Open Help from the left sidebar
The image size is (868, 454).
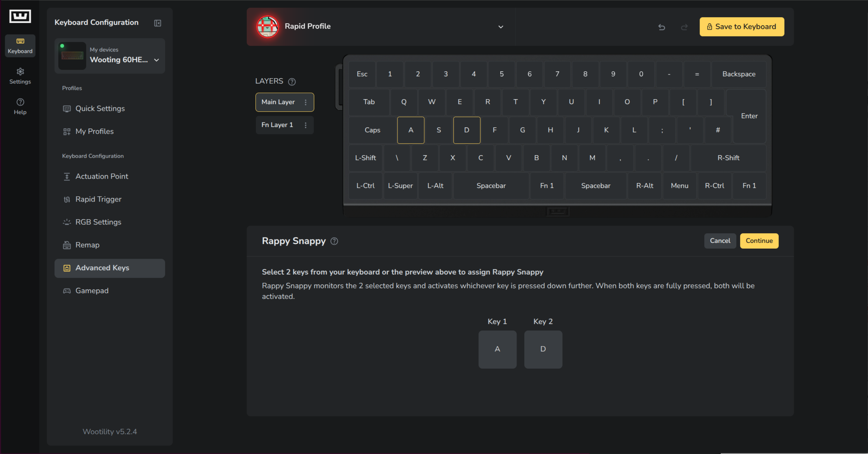[x=20, y=106]
